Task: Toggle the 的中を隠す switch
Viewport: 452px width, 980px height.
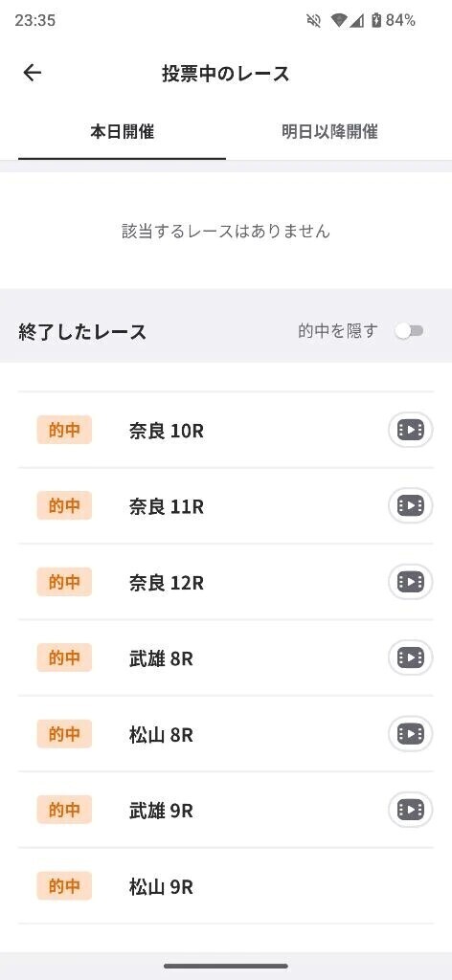Action: 410,331
